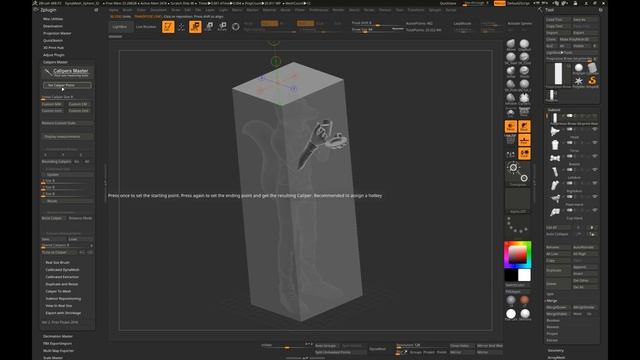Click the LightBox button
The image size is (640, 360).
(x=120, y=27)
